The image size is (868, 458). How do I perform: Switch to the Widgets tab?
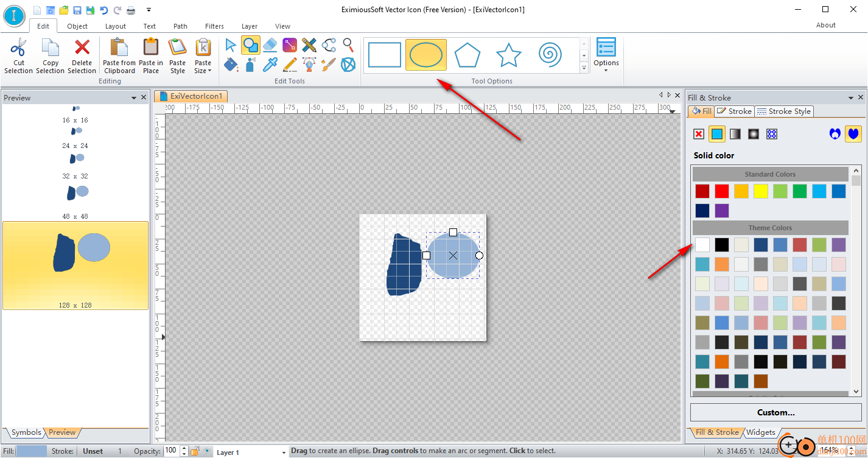(761, 433)
